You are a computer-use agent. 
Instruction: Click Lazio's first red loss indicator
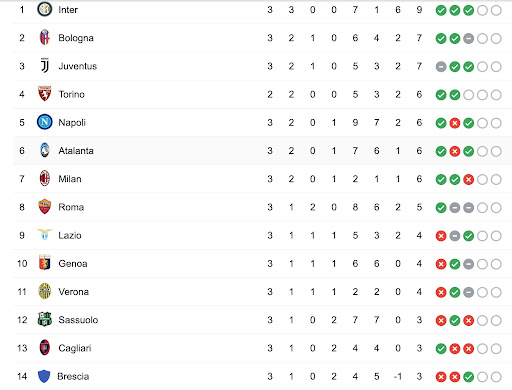tap(441, 236)
